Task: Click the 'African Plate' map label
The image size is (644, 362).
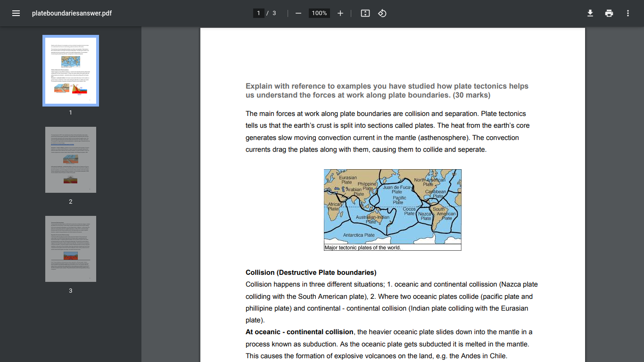Action: click(x=334, y=206)
